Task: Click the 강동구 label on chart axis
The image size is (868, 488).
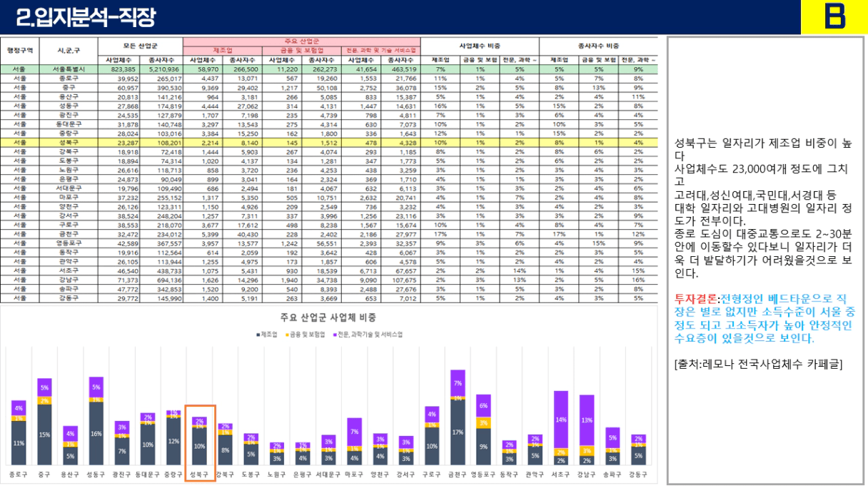Action: (638, 474)
